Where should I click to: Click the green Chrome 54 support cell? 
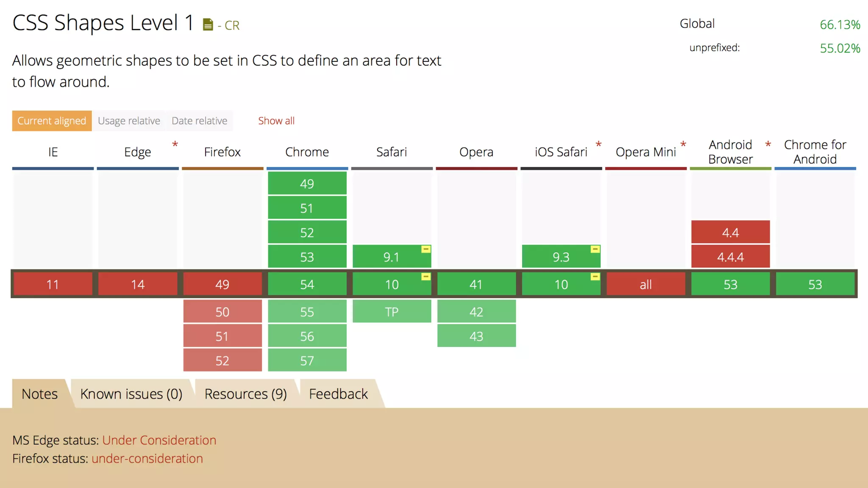click(x=307, y=284)
